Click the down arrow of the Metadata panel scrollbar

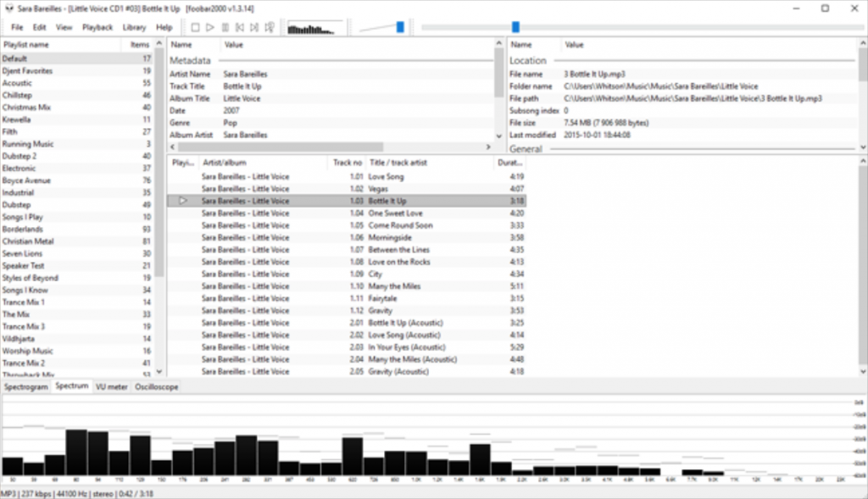[x=498, y=136]
